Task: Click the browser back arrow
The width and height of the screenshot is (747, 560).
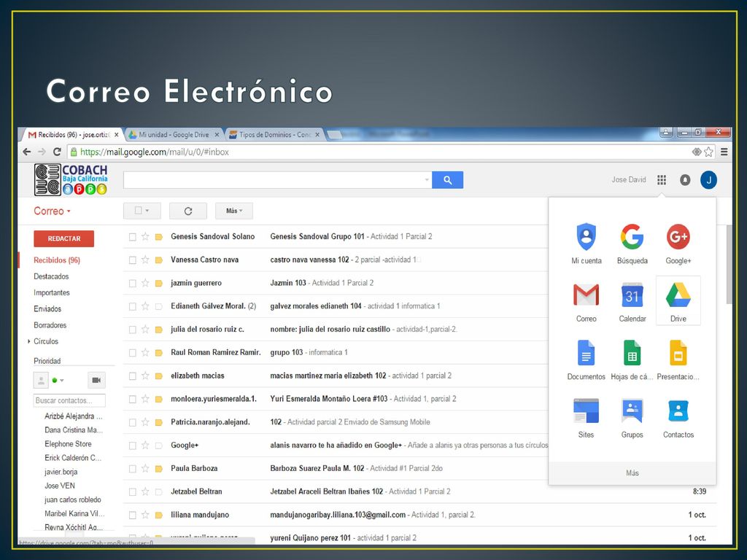Action: [27, 152]
